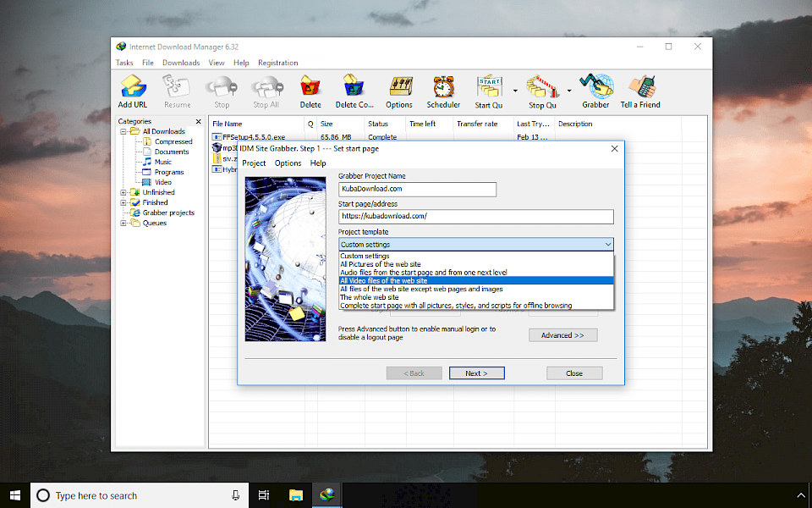812x508 pixels.
Task: Choose All Pictures of the web site
Action: 476,264
